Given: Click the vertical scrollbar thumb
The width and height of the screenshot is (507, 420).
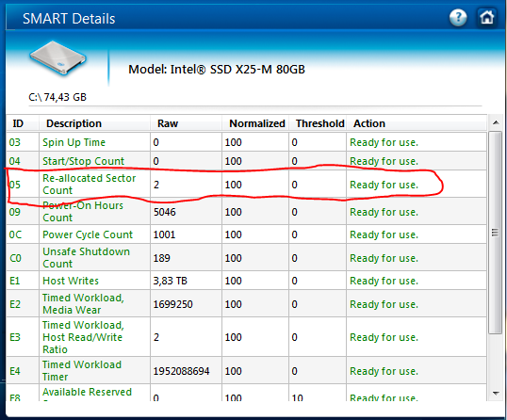Looking at the screenshot, I should 495,233.
